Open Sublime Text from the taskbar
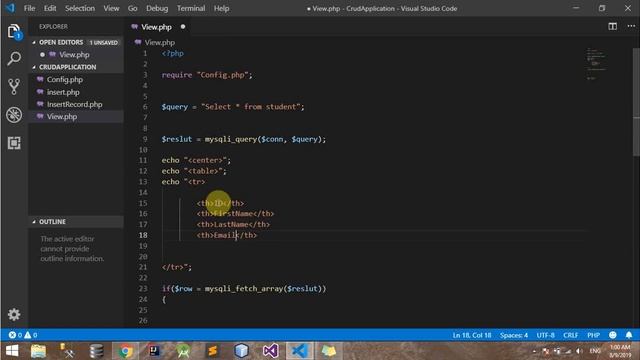This screenshot has width=640, height=360. click(213, 351)
